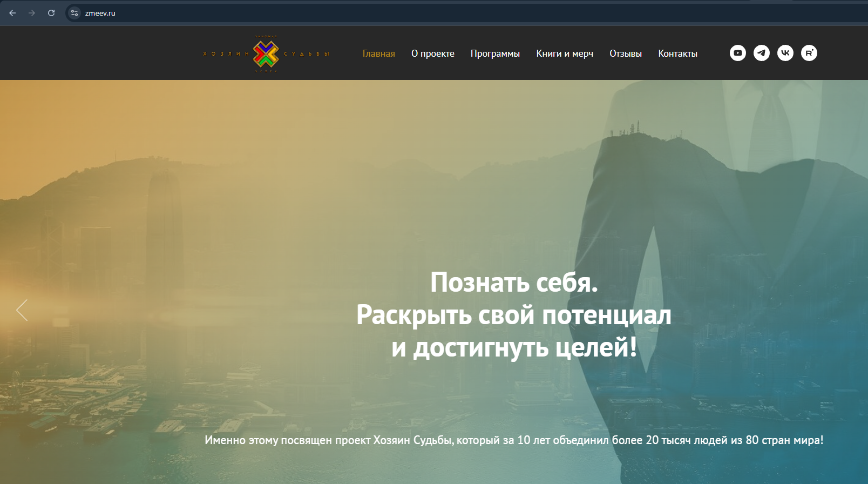This screenshot has width=868, height=484.
Task: Click the headline "Познать себя."
Action: 514,282
